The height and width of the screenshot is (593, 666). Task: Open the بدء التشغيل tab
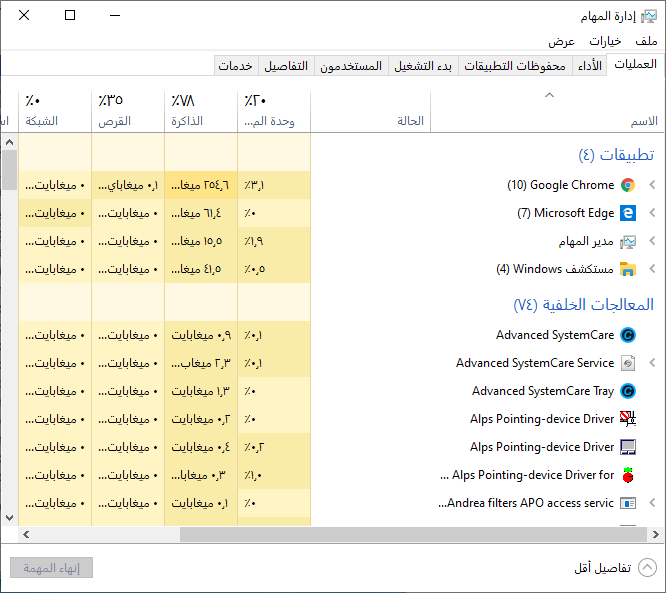423,66
